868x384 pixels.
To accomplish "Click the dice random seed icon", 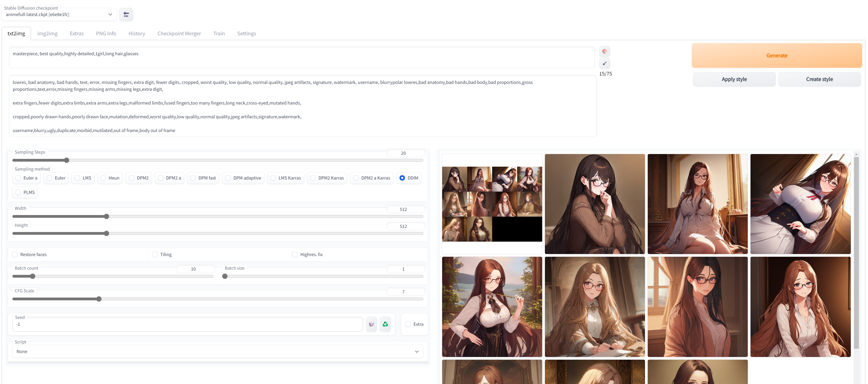I will (371, 324).
